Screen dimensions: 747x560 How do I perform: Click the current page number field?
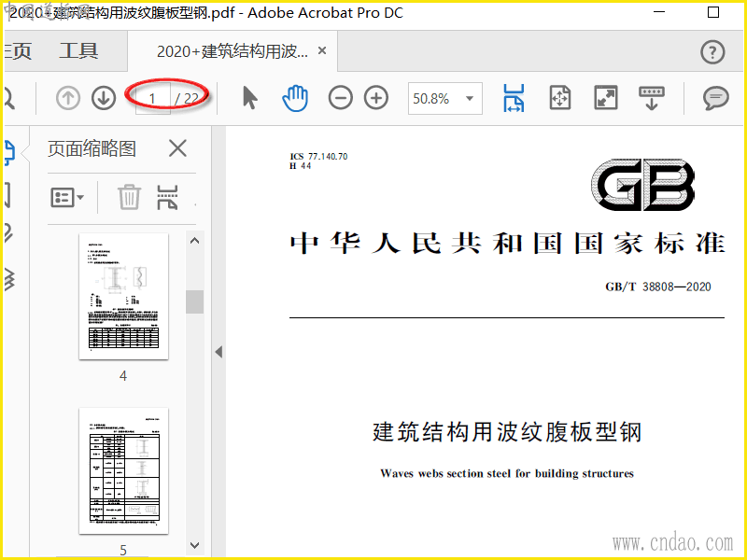pos(152,99)
